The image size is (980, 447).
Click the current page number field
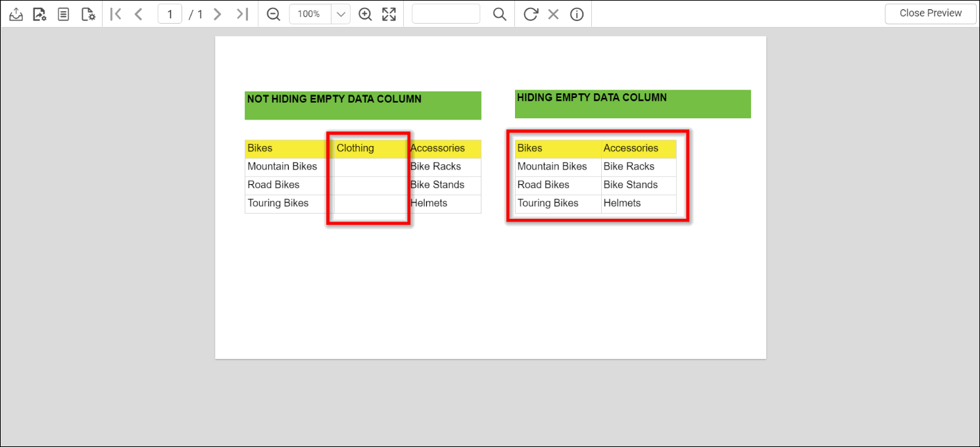point(170,14)
